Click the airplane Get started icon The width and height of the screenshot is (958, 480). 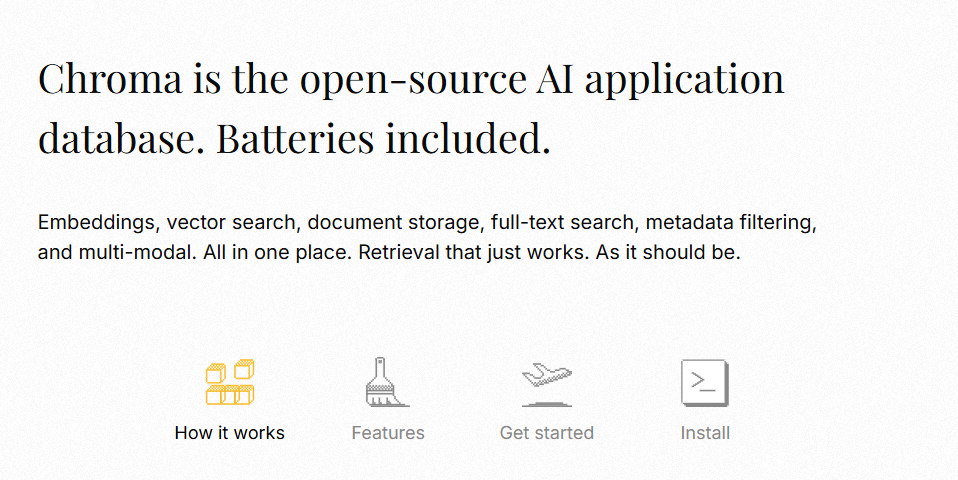[x=546, y=383]
